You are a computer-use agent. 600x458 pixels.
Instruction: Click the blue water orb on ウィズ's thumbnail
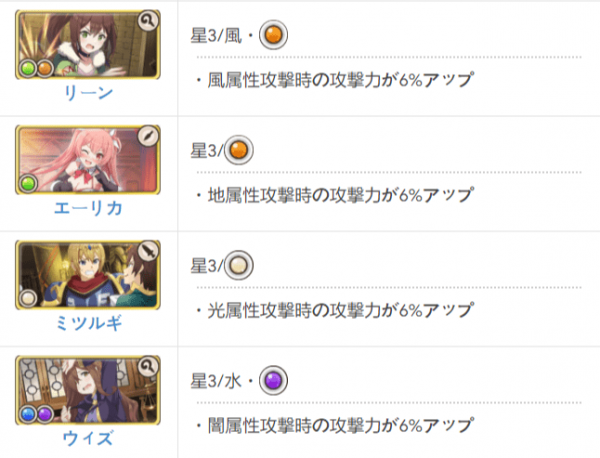(28, 414)
